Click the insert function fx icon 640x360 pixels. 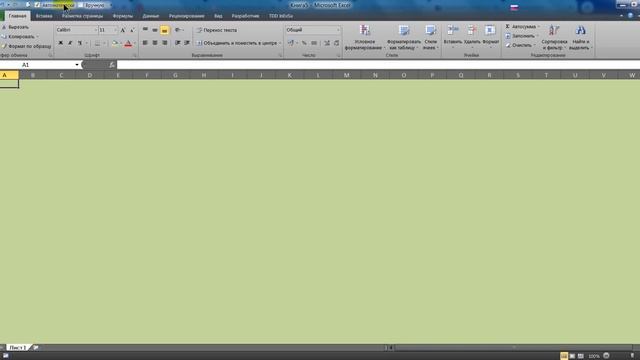pos(112,65)
